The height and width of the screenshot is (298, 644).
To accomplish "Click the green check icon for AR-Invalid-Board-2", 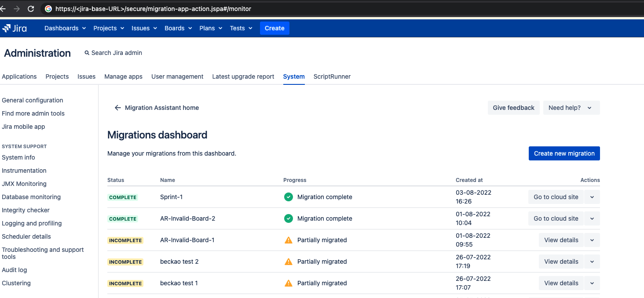I will pos(289,218).
